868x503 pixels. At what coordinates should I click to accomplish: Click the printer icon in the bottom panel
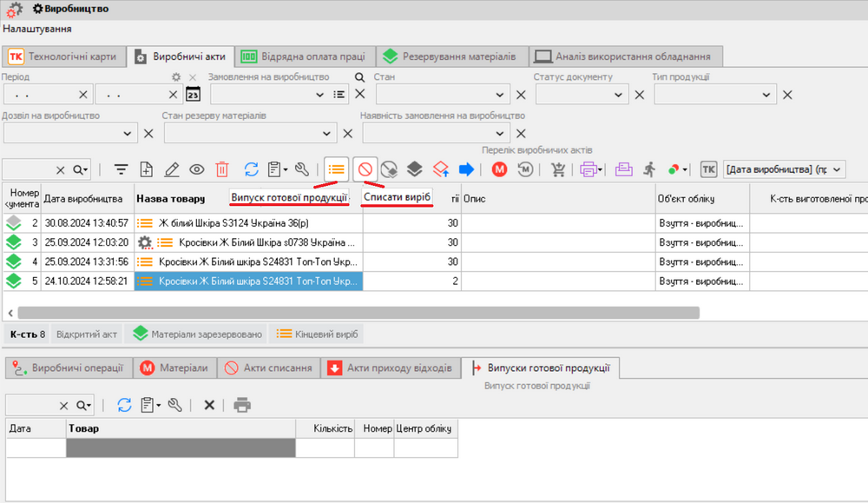(242, 405)
